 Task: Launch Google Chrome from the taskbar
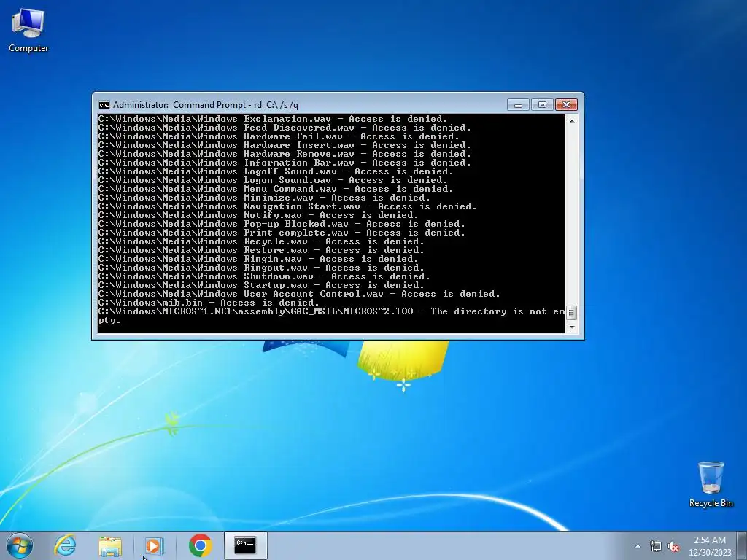(x=200, y=545)
